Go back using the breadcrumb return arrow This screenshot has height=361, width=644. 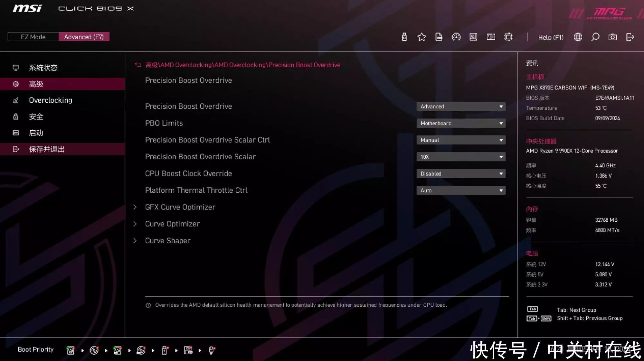[x=138, y=65]
